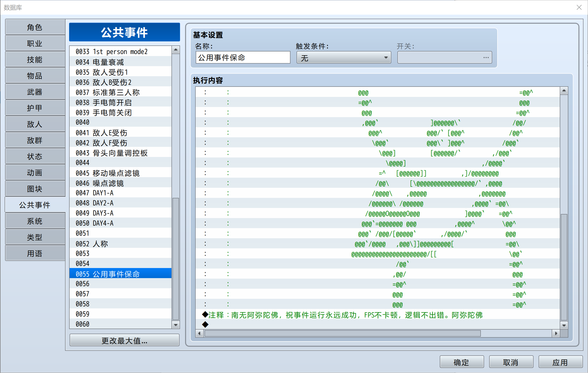Open the 技能 tab
588x373 pixels.
coord(35,60)
